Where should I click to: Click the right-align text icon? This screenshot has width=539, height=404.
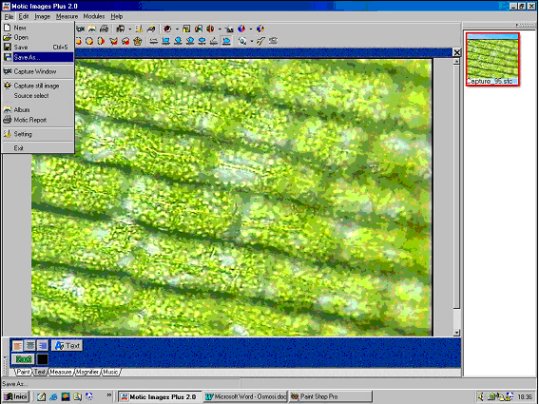point(43,346)
